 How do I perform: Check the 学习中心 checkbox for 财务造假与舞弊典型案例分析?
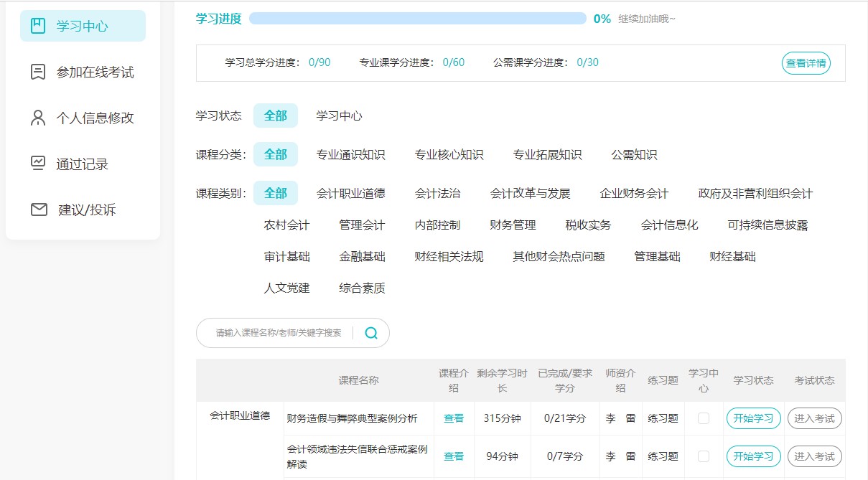(702, 418)
